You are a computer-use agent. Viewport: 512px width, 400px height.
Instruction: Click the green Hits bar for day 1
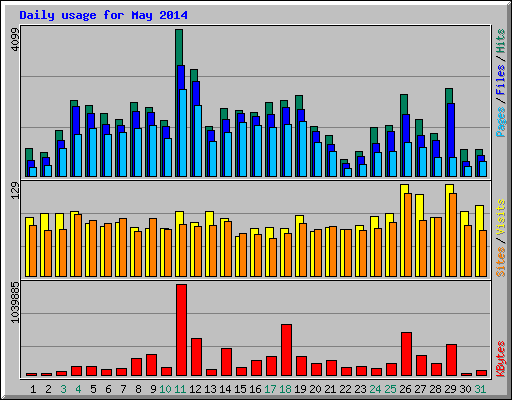click(29, 154)
